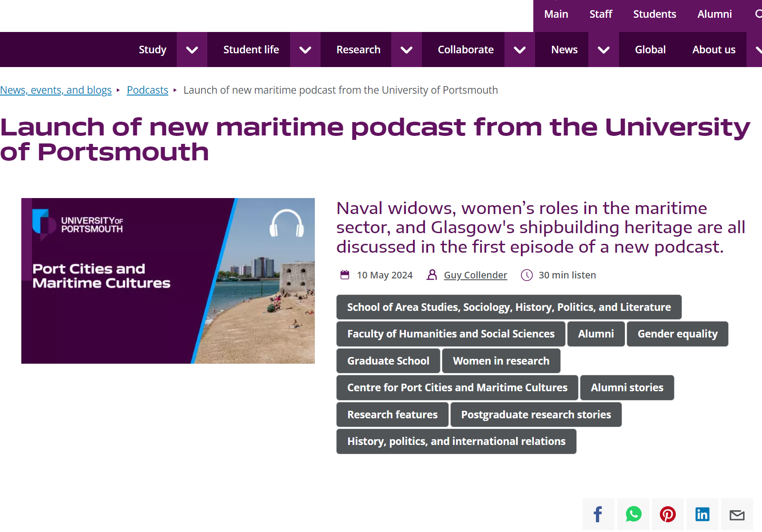Viewport: 762px width, 532px height.
Task: Open the About us navigation item
Action: (714, 50)
